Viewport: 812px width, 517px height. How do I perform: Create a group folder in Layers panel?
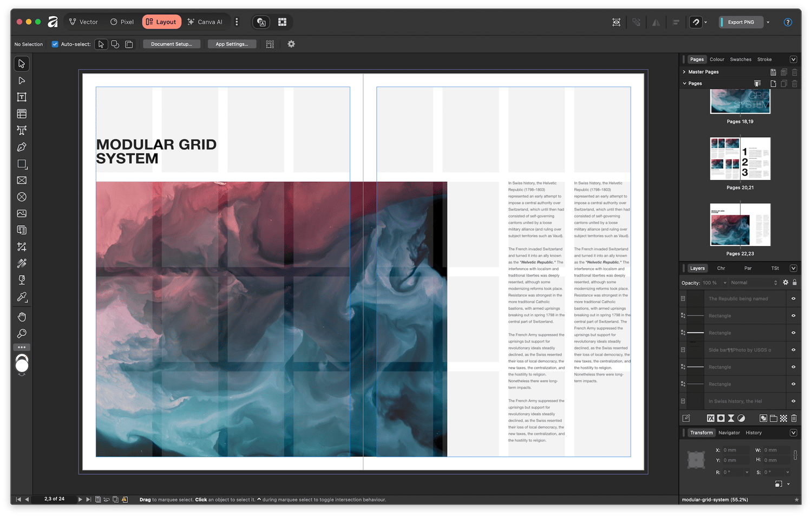[773, 418]
